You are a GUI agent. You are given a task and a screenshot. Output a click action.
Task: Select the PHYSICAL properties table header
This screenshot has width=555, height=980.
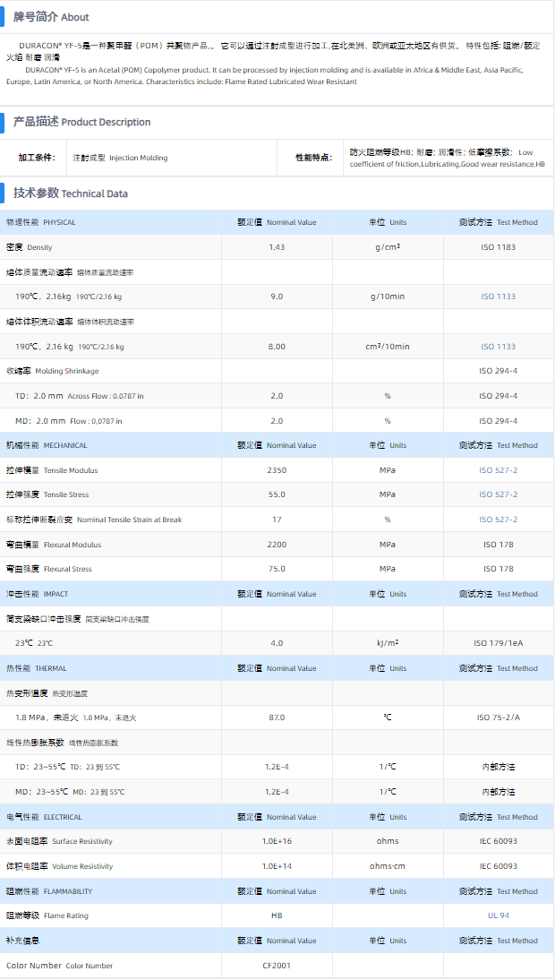[x=41, y=222]
